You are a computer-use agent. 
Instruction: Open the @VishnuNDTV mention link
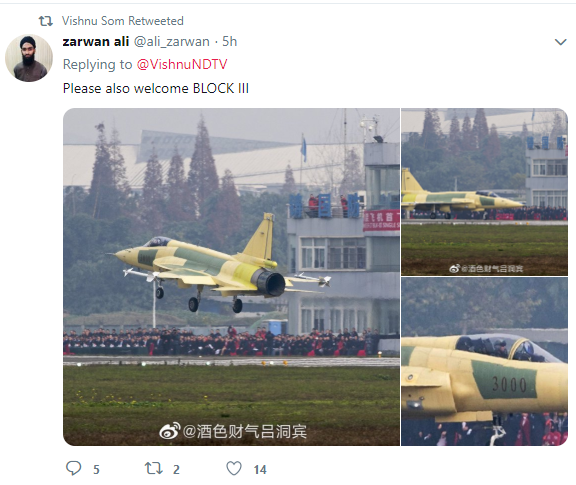(182, 64)
